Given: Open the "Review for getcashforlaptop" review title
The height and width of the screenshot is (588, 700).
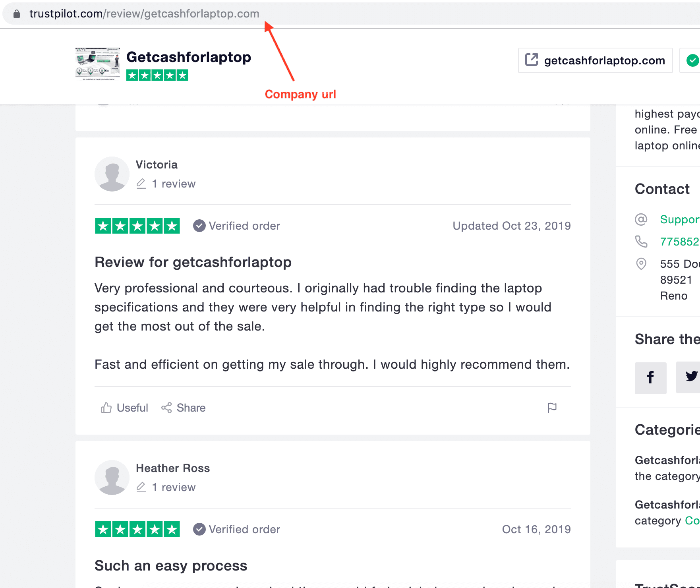Looking at the screenshot, I should point(193,262).
